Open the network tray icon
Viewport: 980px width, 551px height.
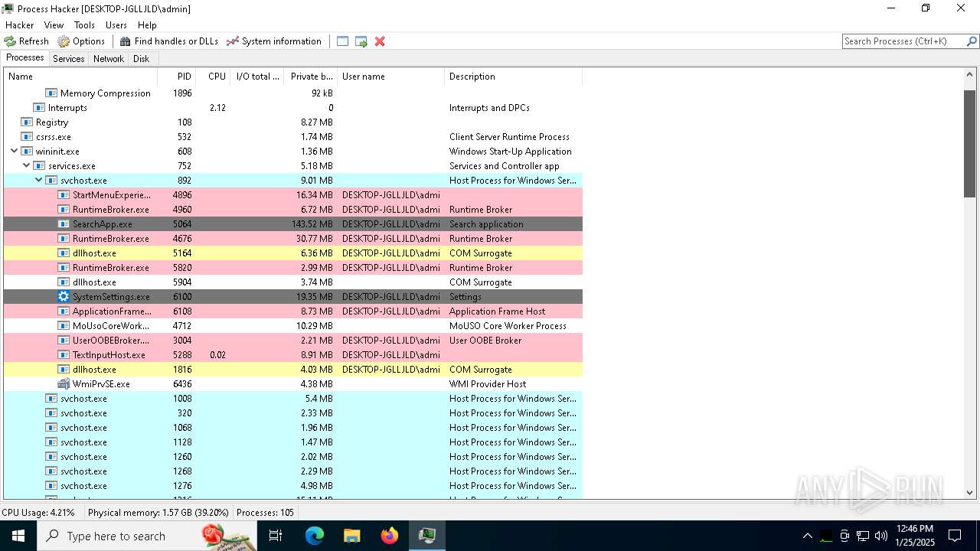[x=863, y=536]
